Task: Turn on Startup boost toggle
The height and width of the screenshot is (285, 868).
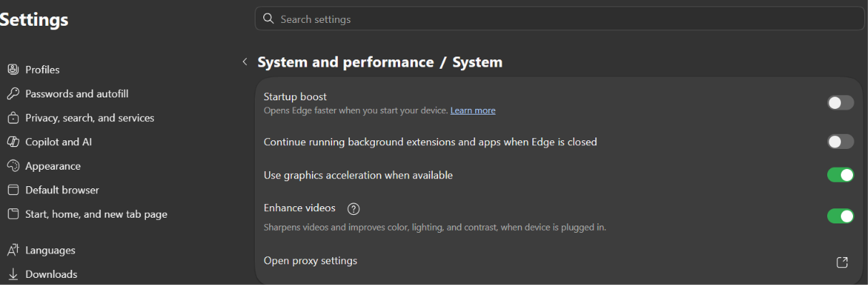Action: pos(841,103)
